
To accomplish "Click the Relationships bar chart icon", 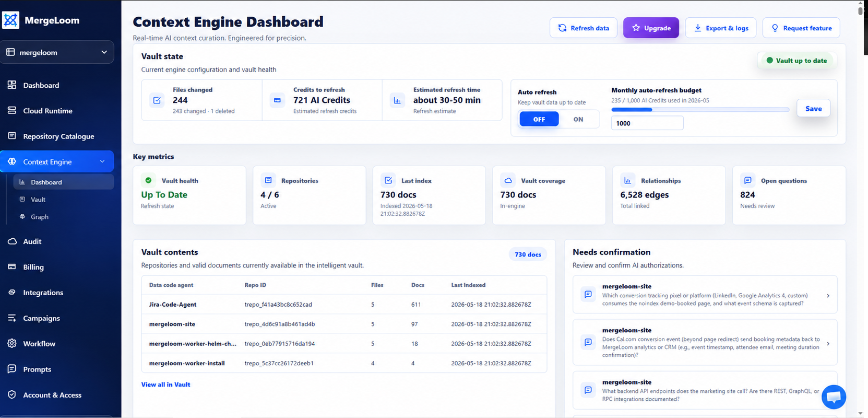I will pos(628,180).
